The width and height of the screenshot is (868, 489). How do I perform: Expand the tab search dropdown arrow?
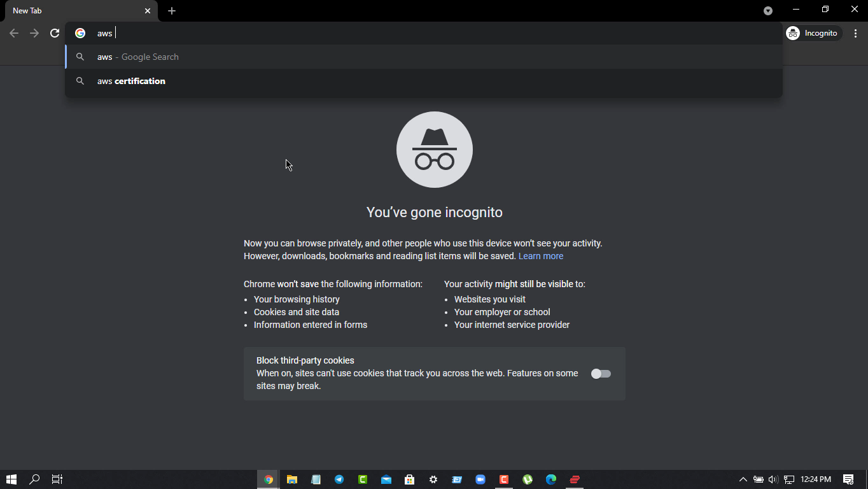768,11
